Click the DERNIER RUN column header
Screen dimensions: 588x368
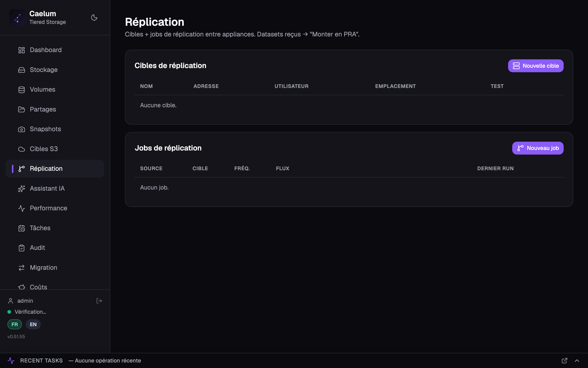pos(495,168)
